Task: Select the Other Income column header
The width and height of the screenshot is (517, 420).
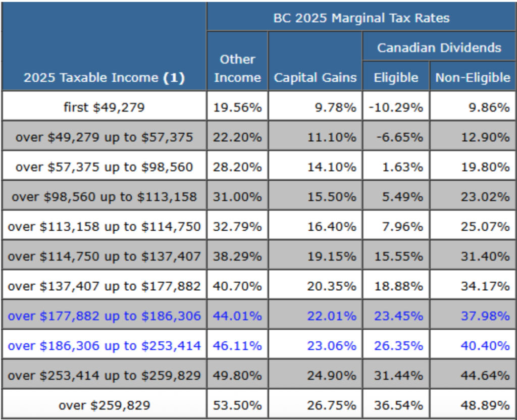Action: coord(237,68)
